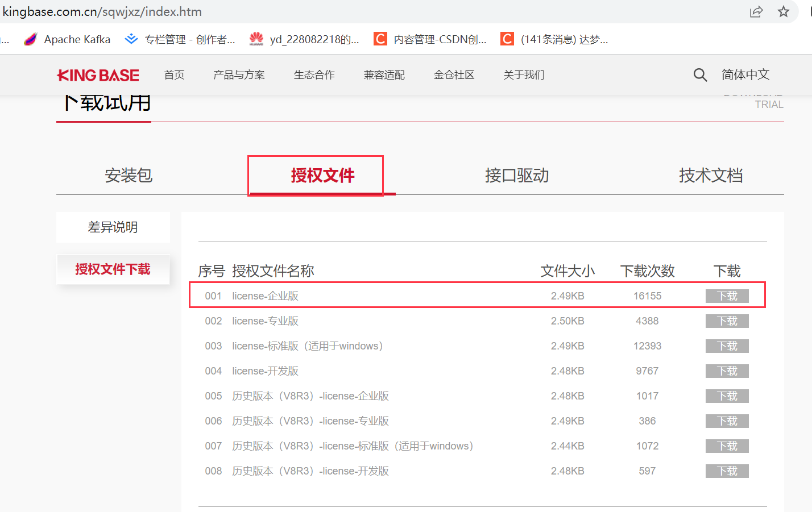Download the 历史版本 V8R3 license-开发版 file

(x=727, y=471)
